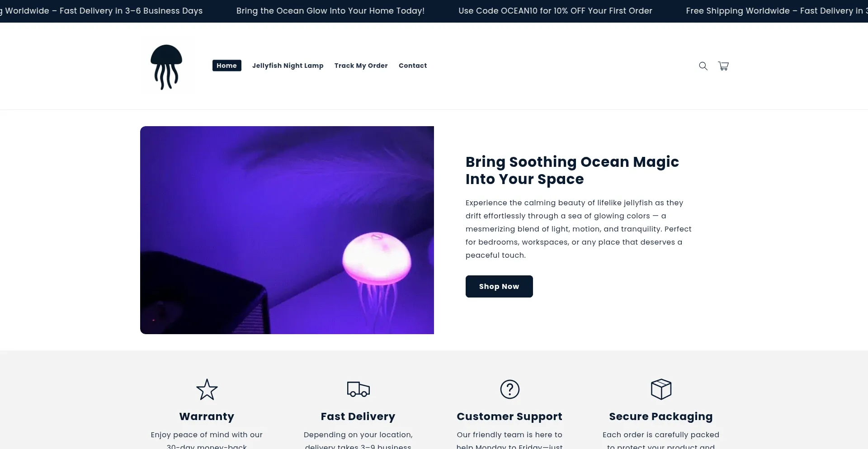Viewport: 868px width, 449px height.
Task: Open the Contact page link
Action: point(413,66)
